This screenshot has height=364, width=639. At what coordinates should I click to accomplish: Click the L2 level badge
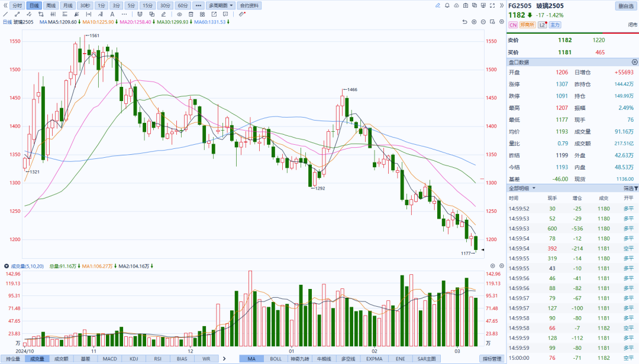coord(543,25)
